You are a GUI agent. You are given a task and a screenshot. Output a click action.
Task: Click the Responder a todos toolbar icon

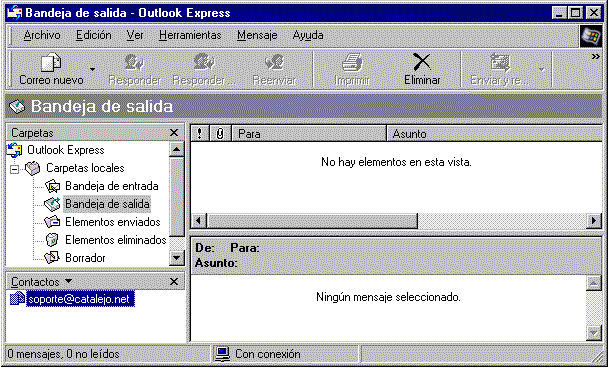coord(204,62)
